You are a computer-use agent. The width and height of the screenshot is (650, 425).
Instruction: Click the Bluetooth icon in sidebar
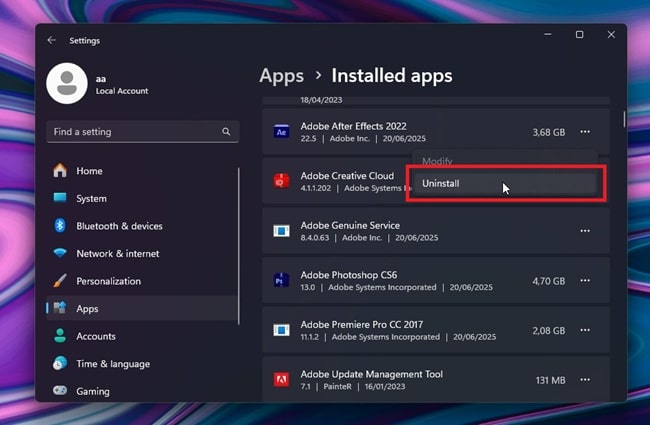(x=60, y=226)
